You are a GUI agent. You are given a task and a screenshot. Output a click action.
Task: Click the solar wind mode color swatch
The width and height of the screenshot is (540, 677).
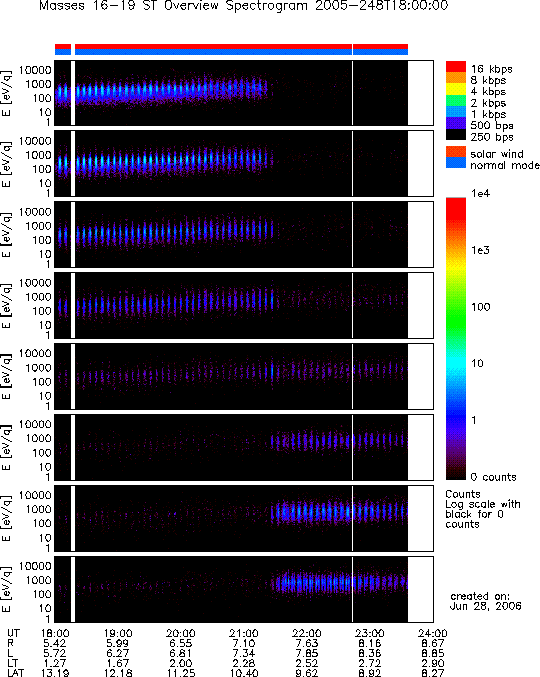tap(456, 152)
